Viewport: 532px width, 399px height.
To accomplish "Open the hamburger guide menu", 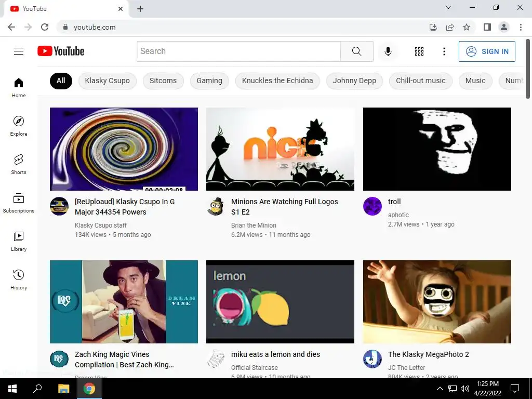I will click(x=19, y=51).
